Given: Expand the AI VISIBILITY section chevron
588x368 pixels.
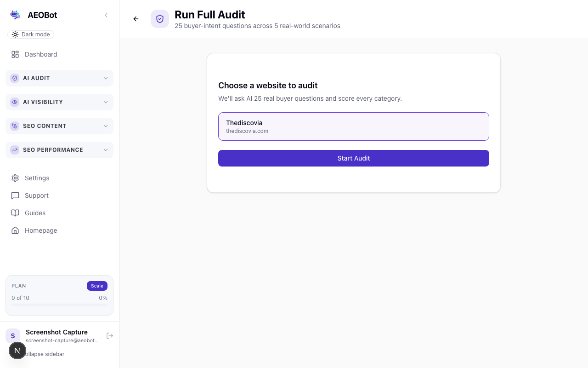Looking at the screenshot, I should pyautogui.click(x=106, y=102).
